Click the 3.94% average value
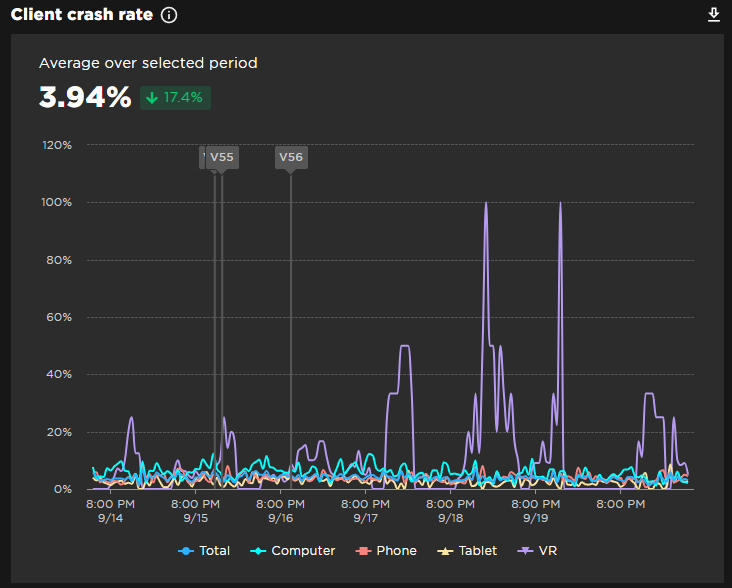This screenshot has height=588, width=732. click(85, 97)
